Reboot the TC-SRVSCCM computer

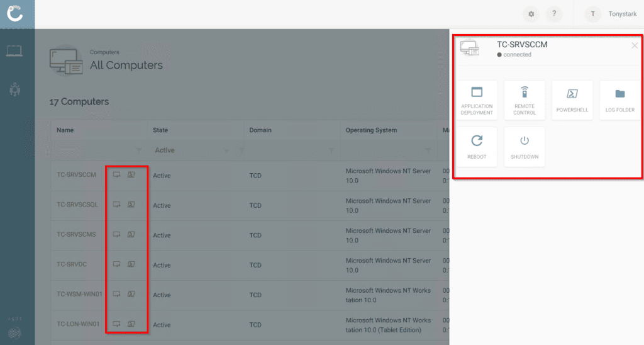click(477, 147)
